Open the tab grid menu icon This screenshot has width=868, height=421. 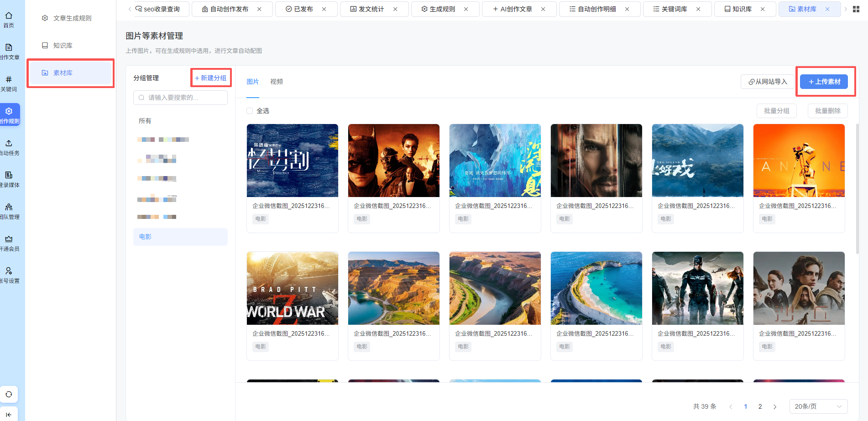[856, 9]
